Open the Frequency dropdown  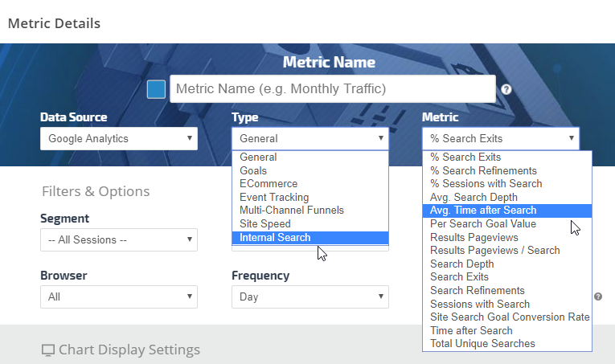[x=310, y=297]
